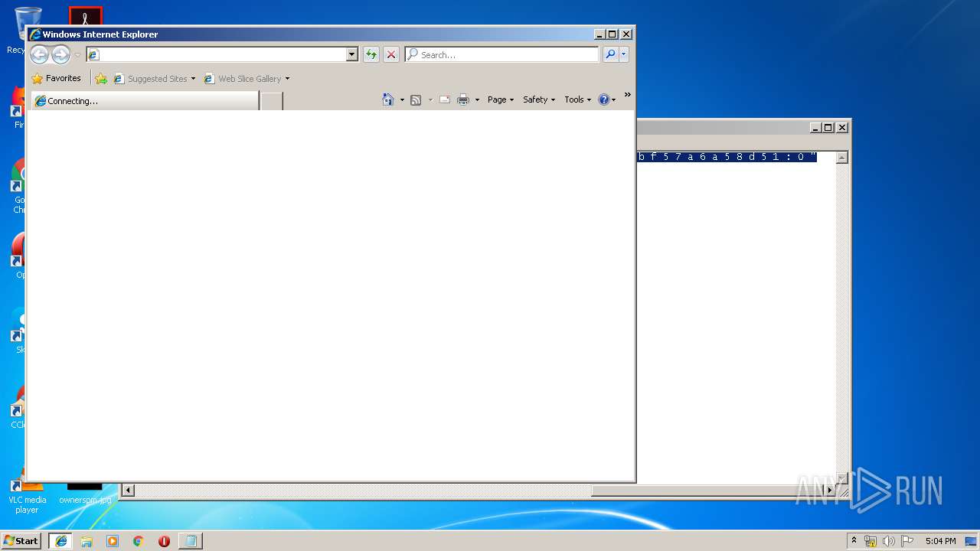This screenshot has width=980, height=551.
Task: Click Add to Favorites Bar icon
Action: pyautogui.click(x=101, y=78)
